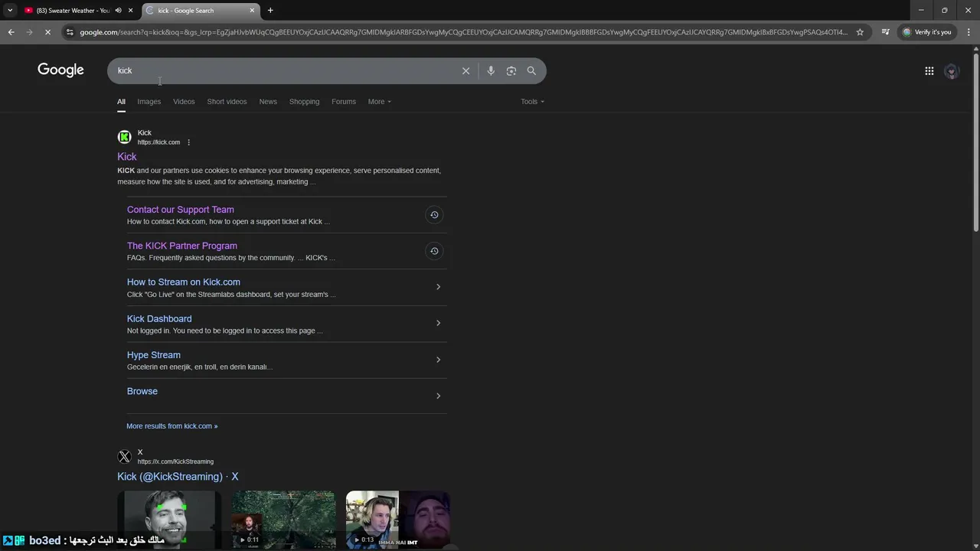Image resolution: width=980 pixels, height=551 pixels.
Task: Switch to News tab
Action: 268,102
